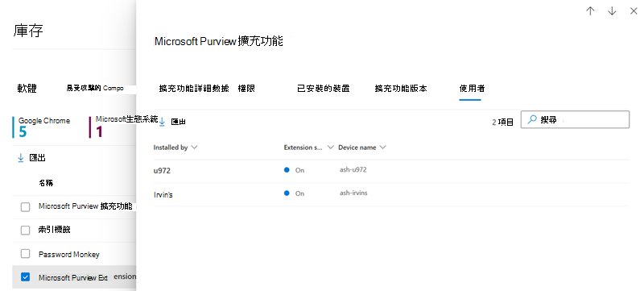The width and height of the screenshot is (644, 291).
Task: Click the Device name column header
Action: 357,148
